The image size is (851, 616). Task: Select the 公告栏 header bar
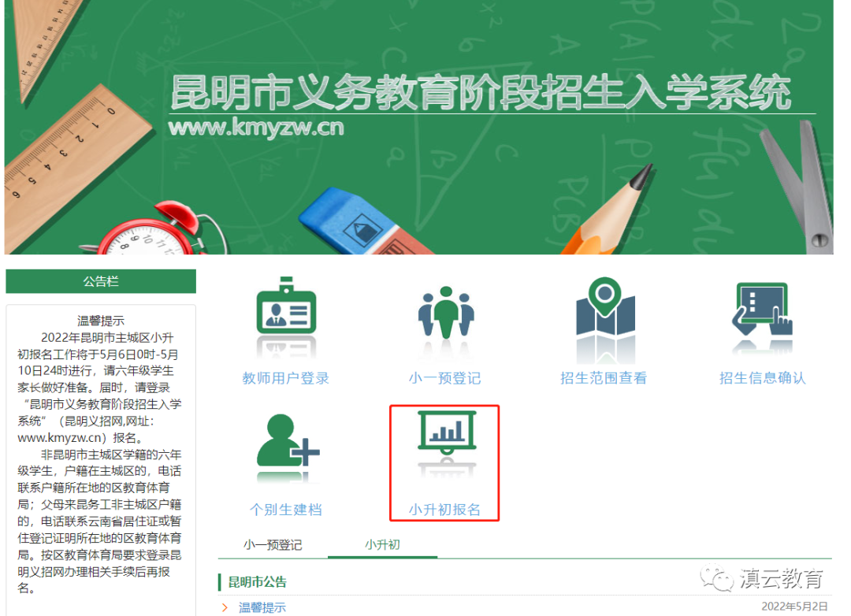[101, 282]
